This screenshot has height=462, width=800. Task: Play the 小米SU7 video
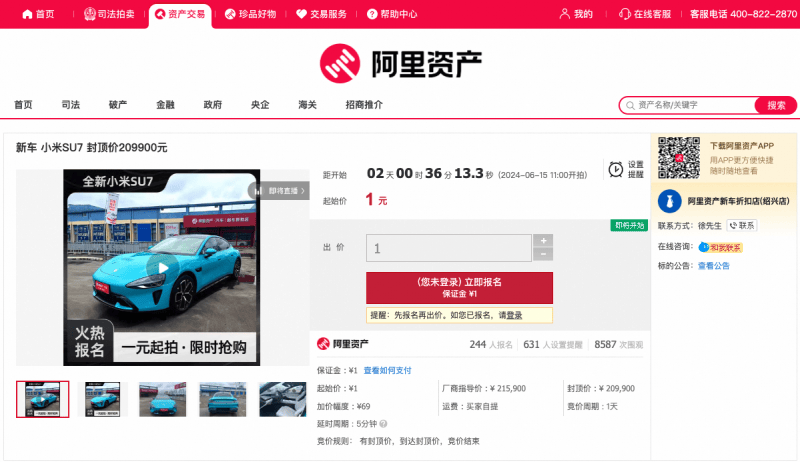click(163, 268)
